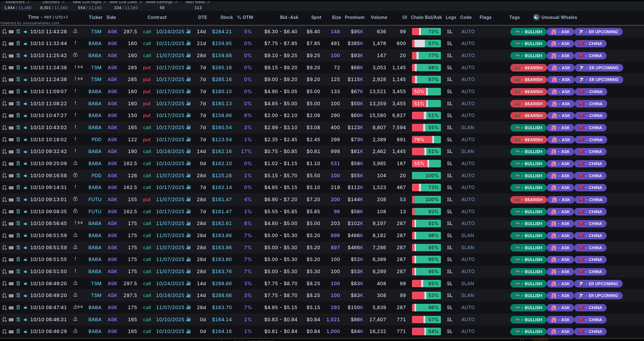
Task: Open flow waves icon for 11:32:44 BABA row
Action: [x=11, y=44]
